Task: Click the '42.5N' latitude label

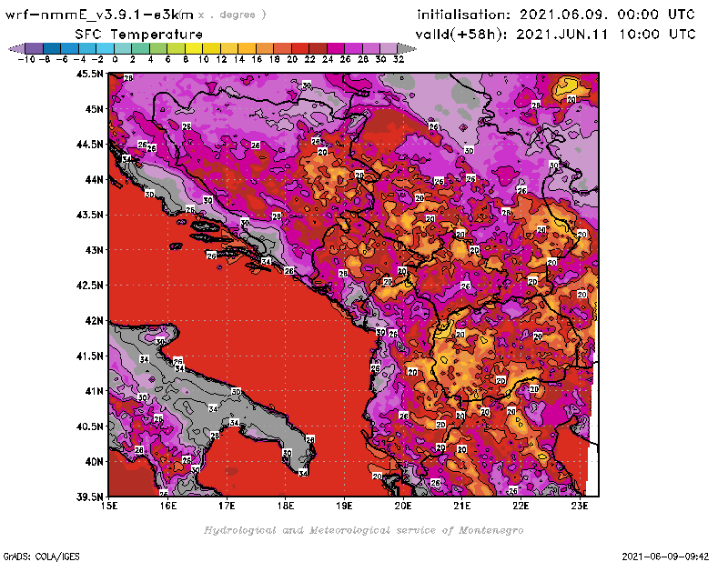Action: point(90,286)
